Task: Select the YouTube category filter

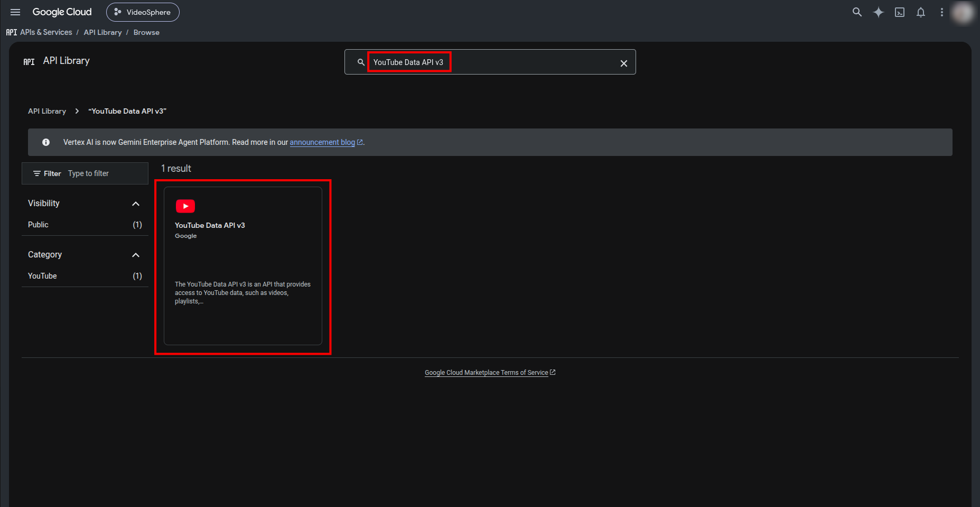Action: pos(85,276)
